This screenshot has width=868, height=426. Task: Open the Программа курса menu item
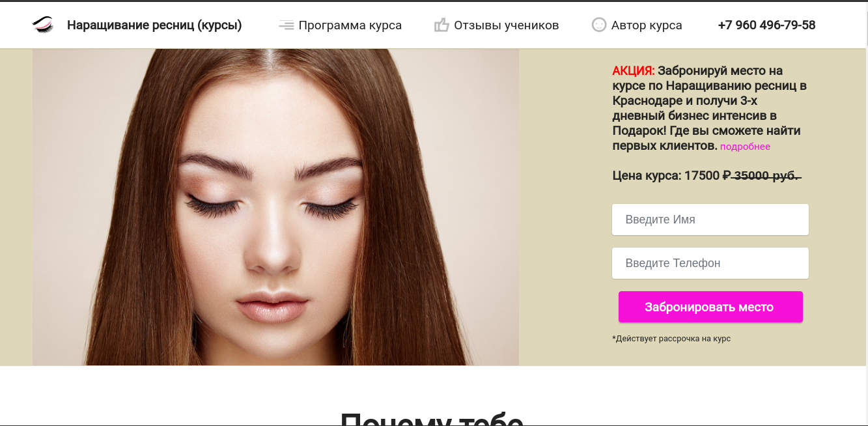(350, 25)
